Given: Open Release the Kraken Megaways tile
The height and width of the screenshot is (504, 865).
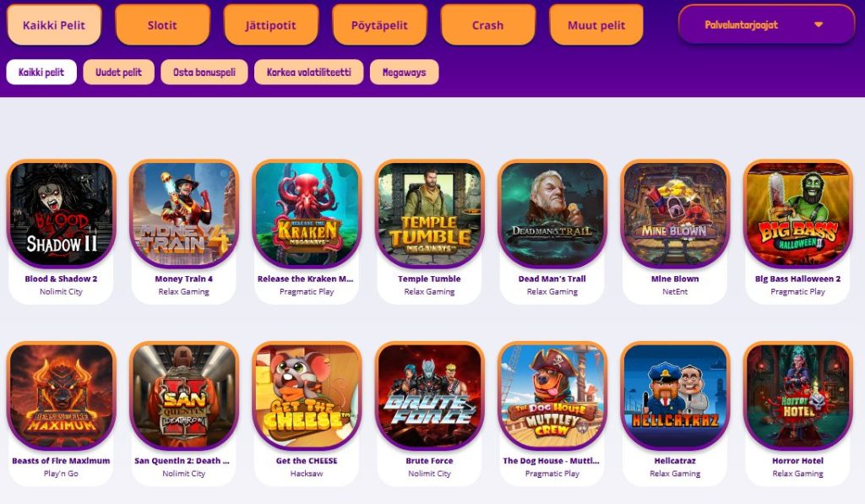Looking at the screenshot, I should 307,214.
